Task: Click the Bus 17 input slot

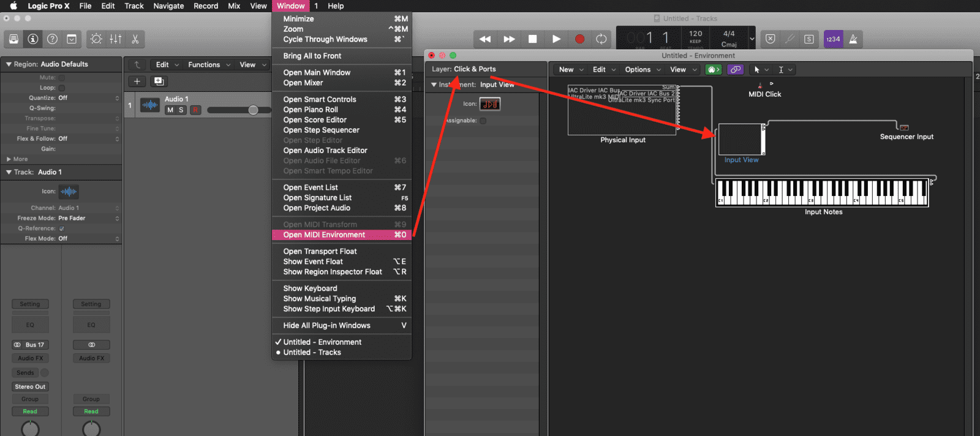Action: coord(30,345)
